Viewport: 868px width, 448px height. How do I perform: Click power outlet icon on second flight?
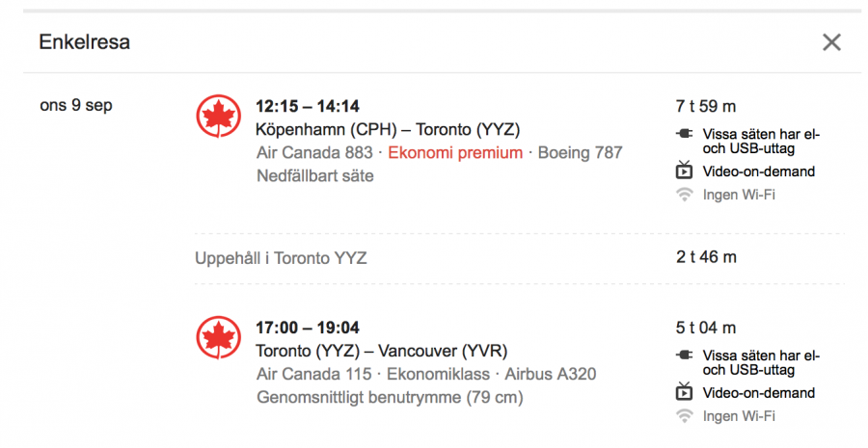click(685, 356)
